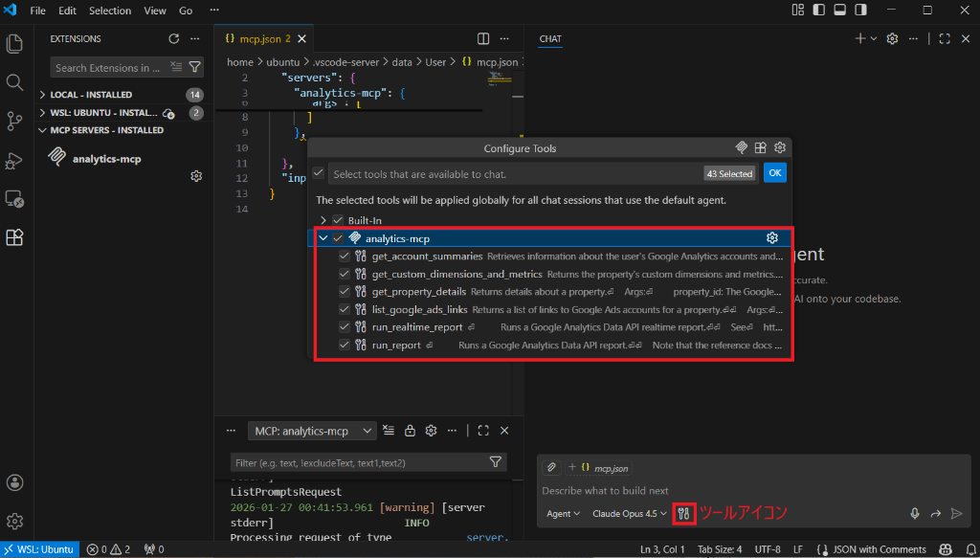
Task: Open output panel settings gear
Action: [431, 431]
